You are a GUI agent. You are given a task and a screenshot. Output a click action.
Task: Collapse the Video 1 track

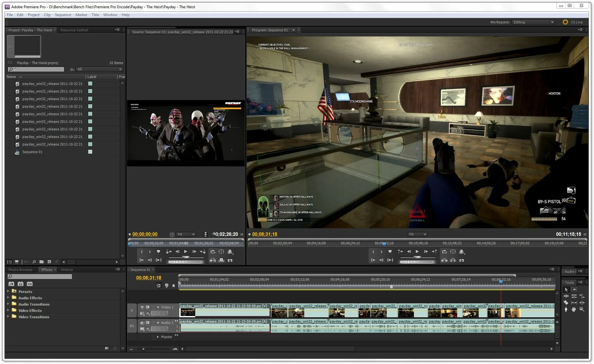click(158, 307)
